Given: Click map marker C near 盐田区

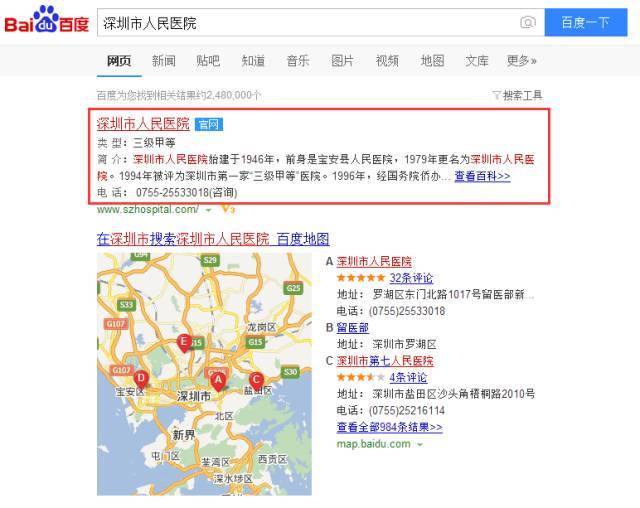Looking at the screenshot, I should (256, 381).
